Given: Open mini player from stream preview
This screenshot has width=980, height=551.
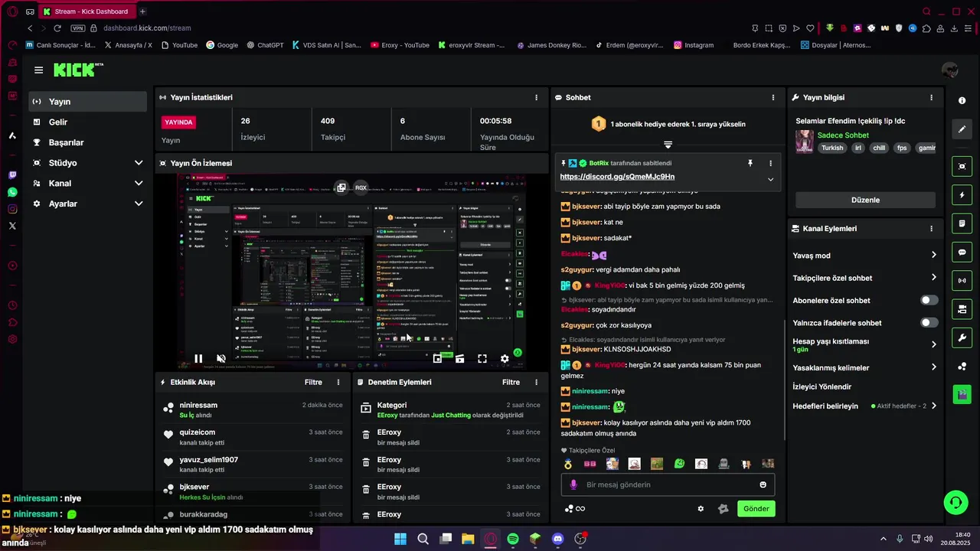Looking at the screenshot, I should point(437,358).
